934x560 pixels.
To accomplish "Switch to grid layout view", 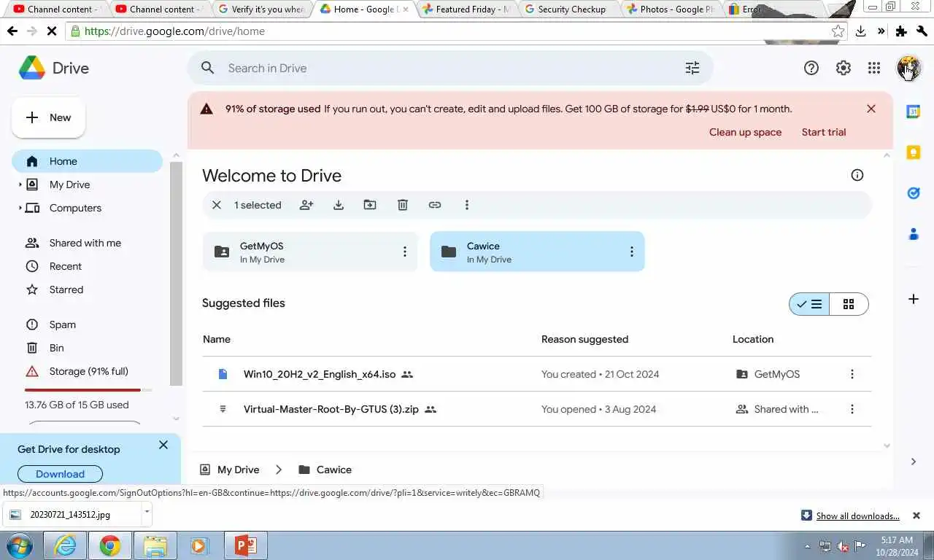I will (849, 304).
